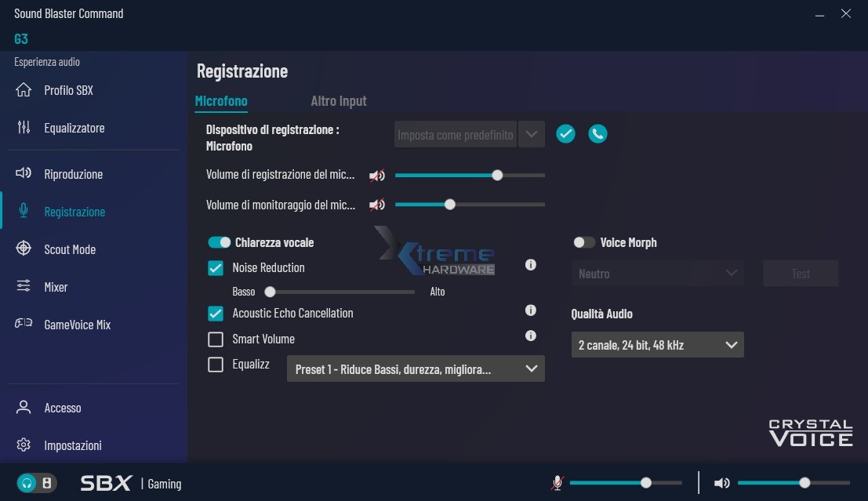Click the phone communication device icon
868x501 pixels.
[x=597, y=134]
